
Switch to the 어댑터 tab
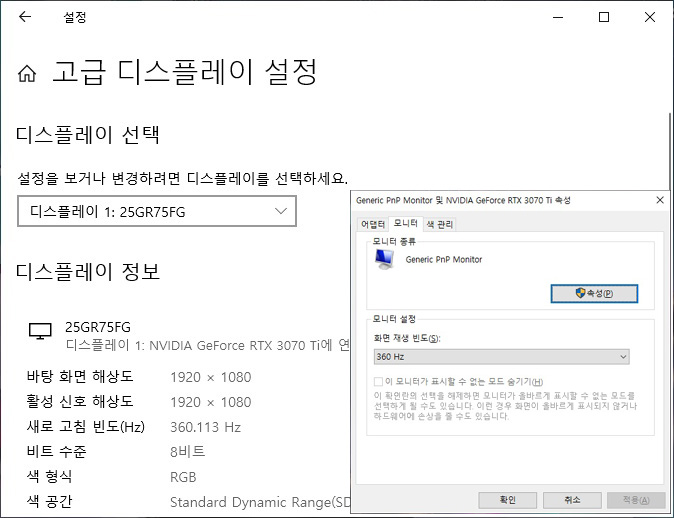point(373,224)
